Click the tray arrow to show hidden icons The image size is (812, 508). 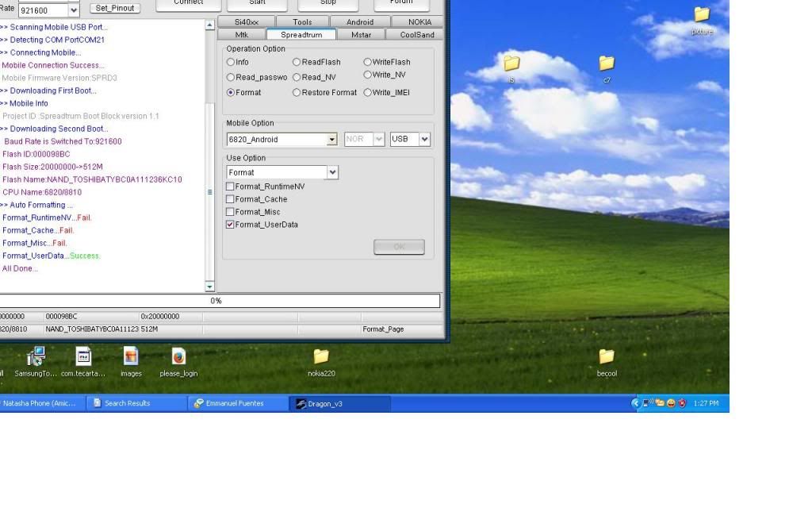point(635,402)
